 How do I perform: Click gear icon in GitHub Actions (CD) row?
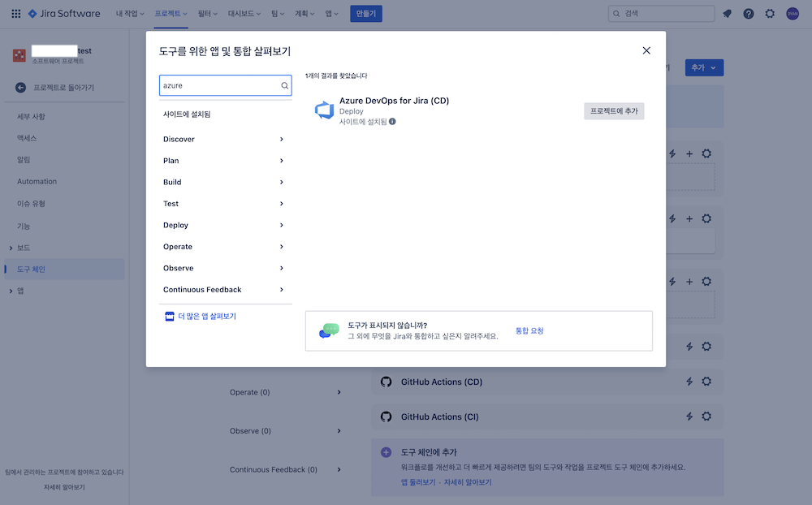(706, 382)
